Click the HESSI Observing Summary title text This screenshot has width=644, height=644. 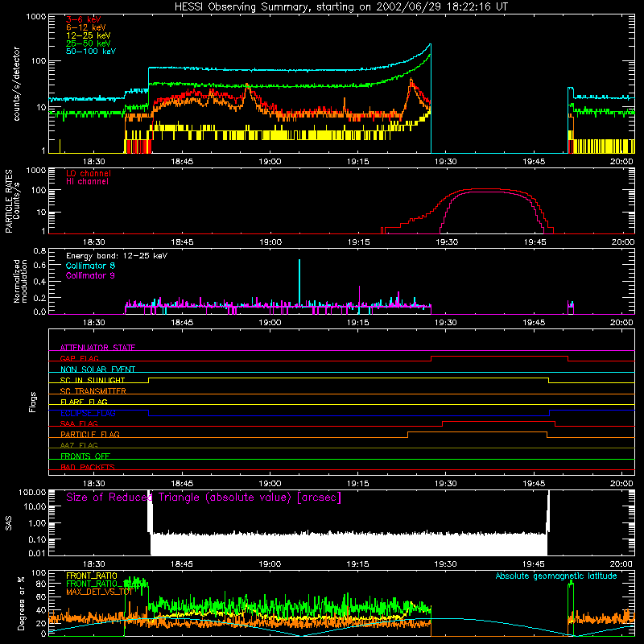pyautogui.click(x=341, y=6)
